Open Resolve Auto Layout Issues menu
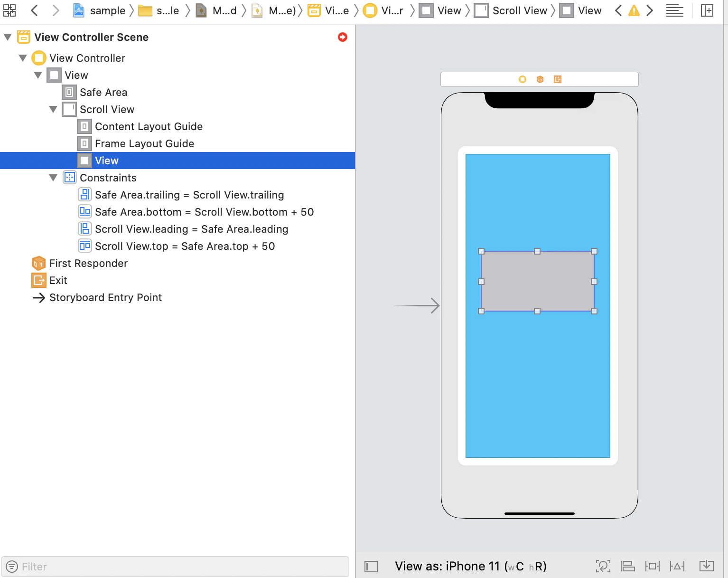The height and width of the screenshot is (578, 728). point(677,566)
